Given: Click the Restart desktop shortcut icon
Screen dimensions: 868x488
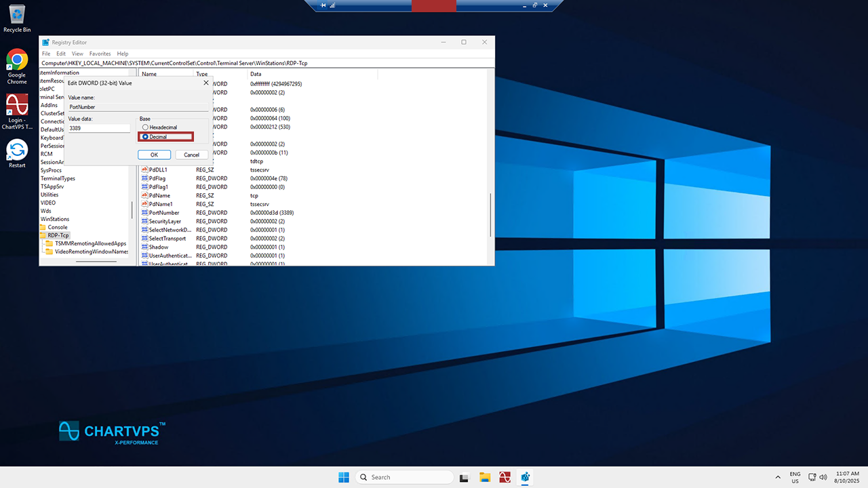Looking at the screenshot, I should tap(17, 150).
